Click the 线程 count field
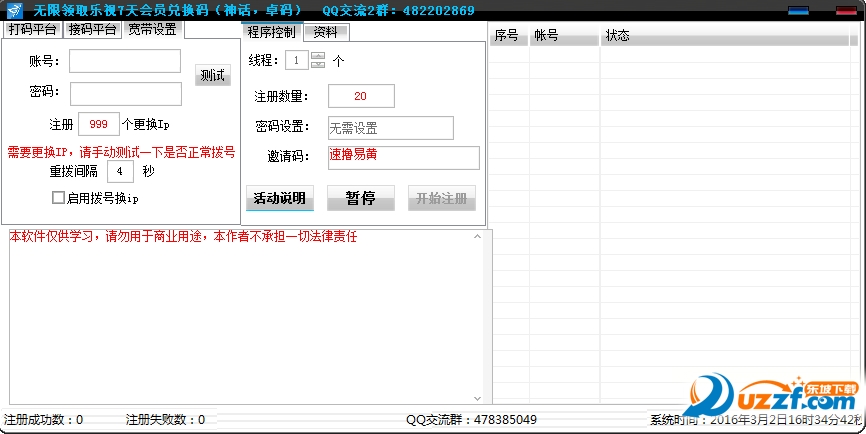Viewport: 866px width, 434px height. (x=297, y=60)
